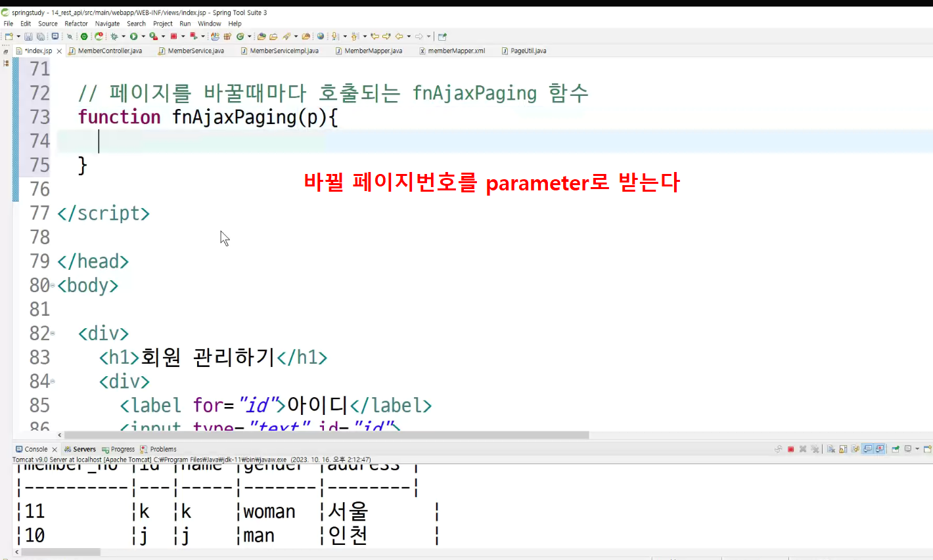This screenshot has width=933, height=560.
Task: Open the File menu
Action: click(9, 24)
